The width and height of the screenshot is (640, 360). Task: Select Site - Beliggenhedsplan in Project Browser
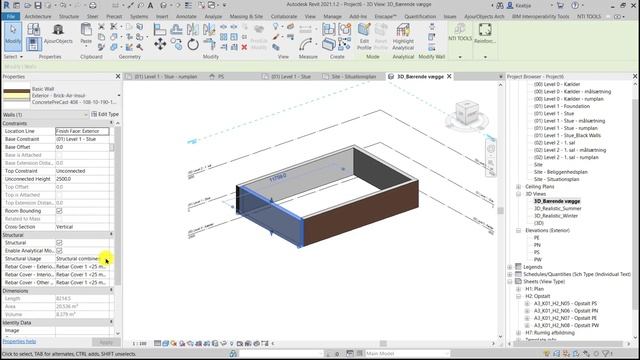560,172
